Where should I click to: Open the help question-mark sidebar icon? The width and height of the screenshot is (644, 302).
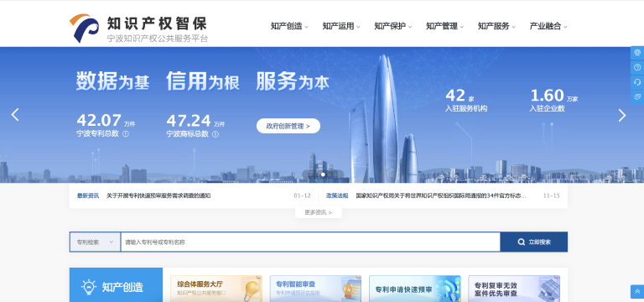[637, 67]
